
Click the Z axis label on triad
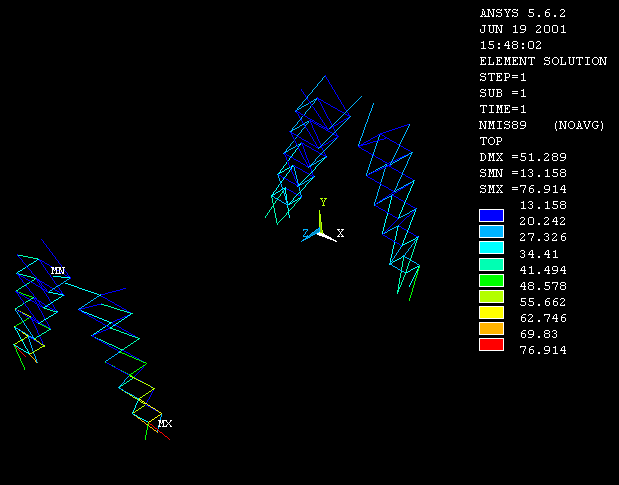click(x=306, y=233)
